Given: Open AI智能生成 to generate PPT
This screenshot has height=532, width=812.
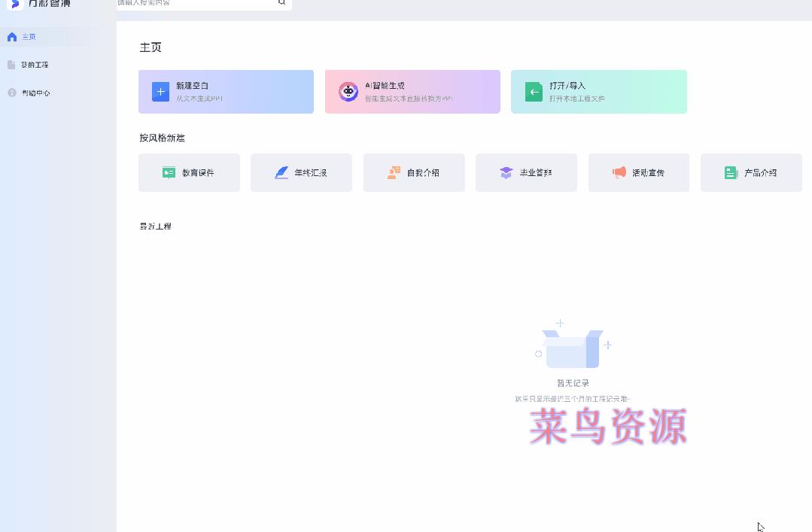Looking at the screenshot, I should [412, 91].
